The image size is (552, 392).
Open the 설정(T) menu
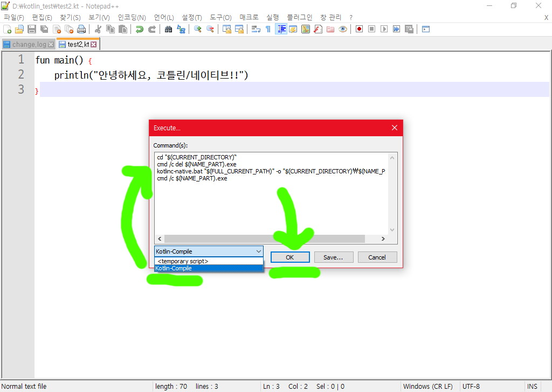click(x=191, y=17)
